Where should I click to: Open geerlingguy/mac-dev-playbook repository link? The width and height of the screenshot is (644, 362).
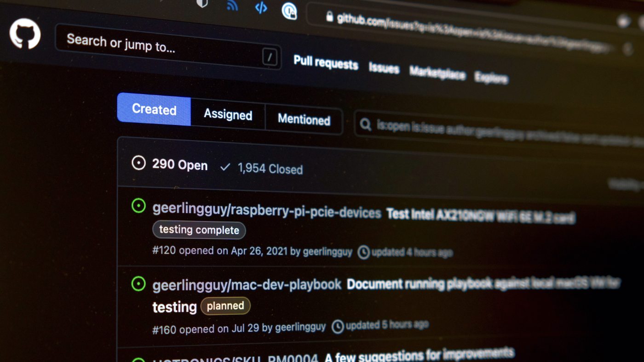(x=247, y=285)
